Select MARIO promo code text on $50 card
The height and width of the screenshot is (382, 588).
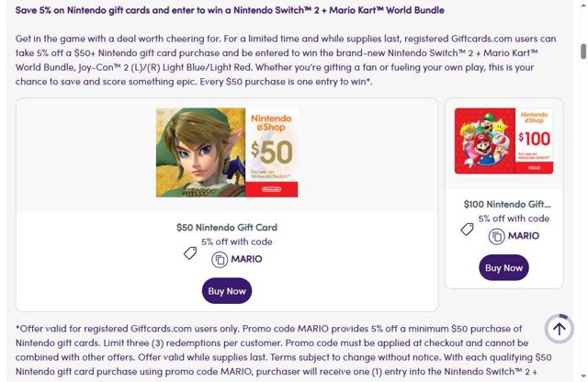click(x=246, y=259)
